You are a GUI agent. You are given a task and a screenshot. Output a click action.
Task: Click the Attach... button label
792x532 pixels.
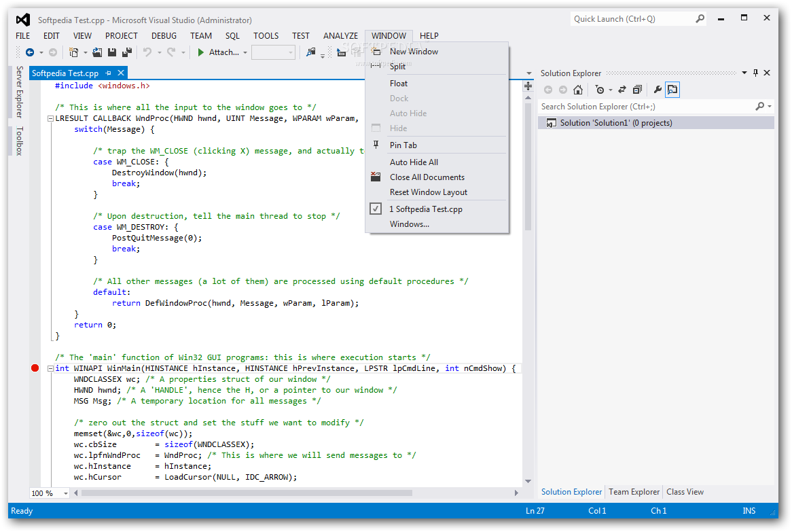point(223,52)
